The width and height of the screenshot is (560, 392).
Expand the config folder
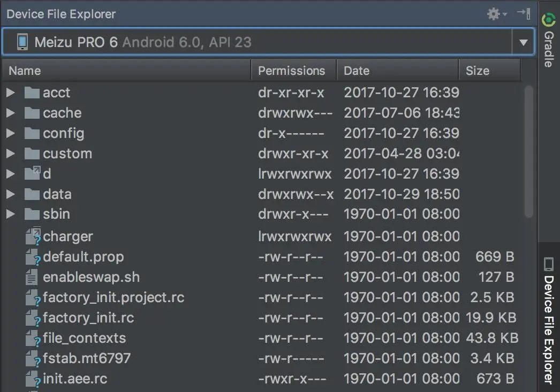(10, 133)
